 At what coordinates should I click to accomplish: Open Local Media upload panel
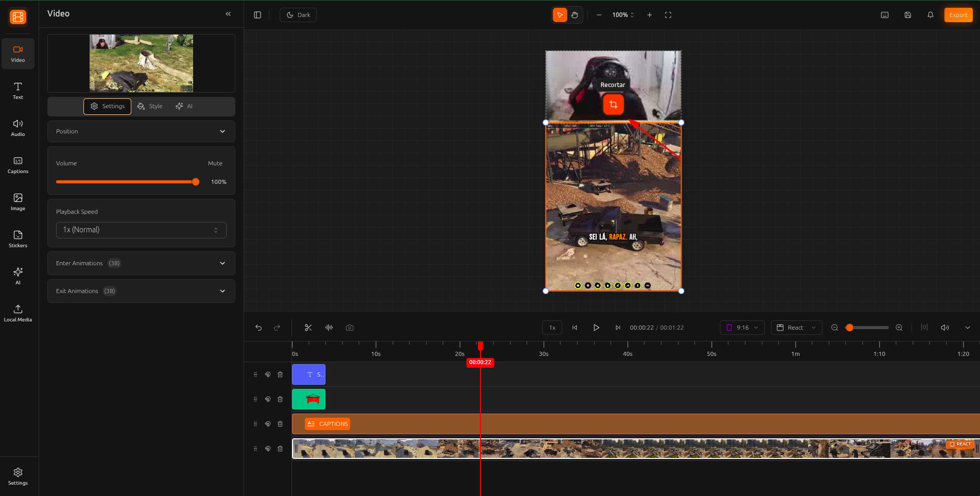[18, 313]
